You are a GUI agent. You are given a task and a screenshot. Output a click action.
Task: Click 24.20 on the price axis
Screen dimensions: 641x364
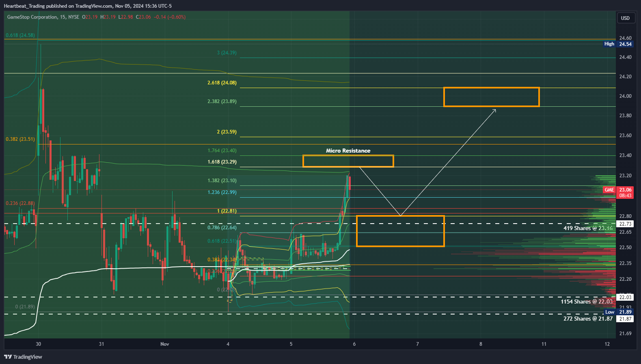tap(625, 77)
